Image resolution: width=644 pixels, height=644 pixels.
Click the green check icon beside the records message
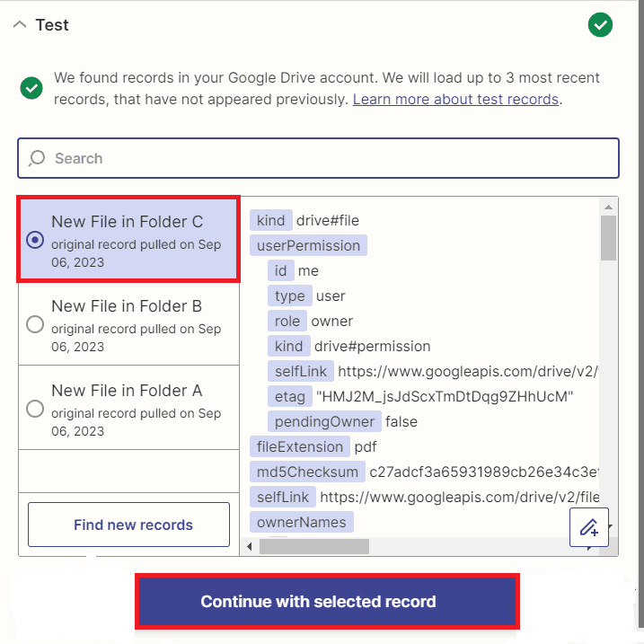(x=31, y=88)
